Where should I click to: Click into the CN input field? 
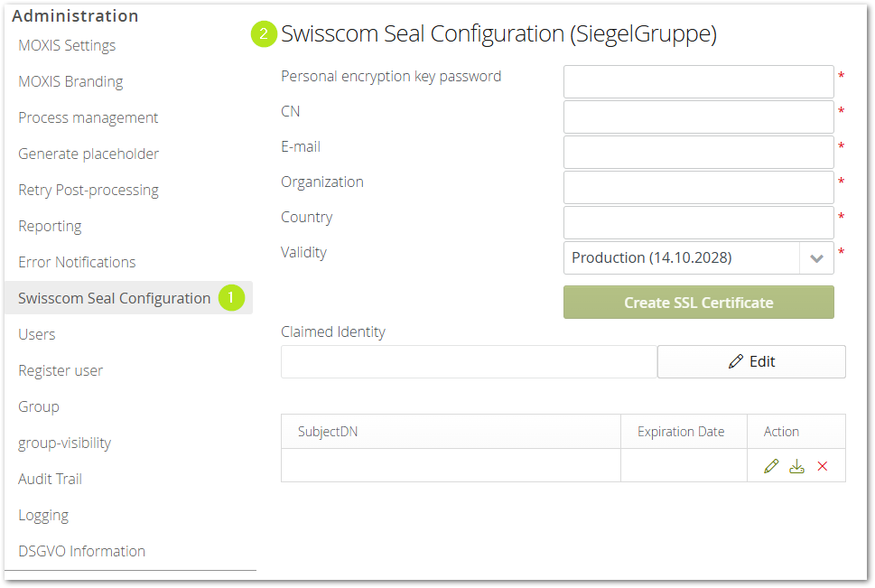pos(698,117)
